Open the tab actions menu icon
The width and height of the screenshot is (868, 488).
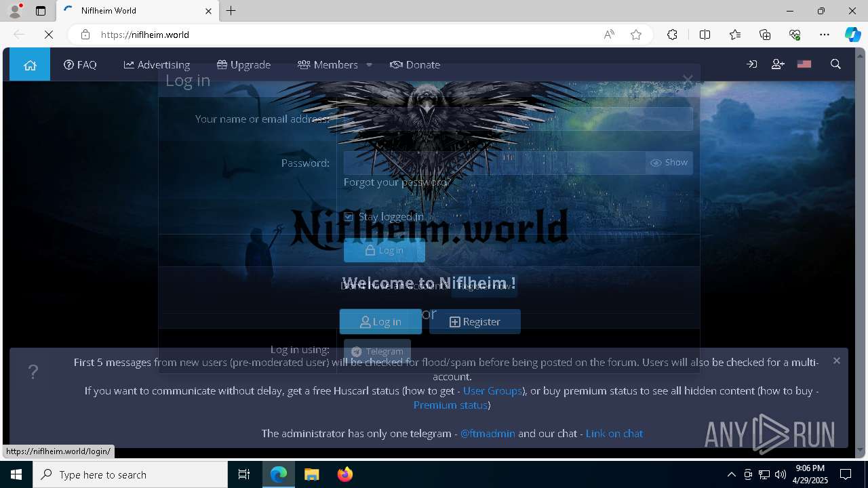tap(41, 11)
